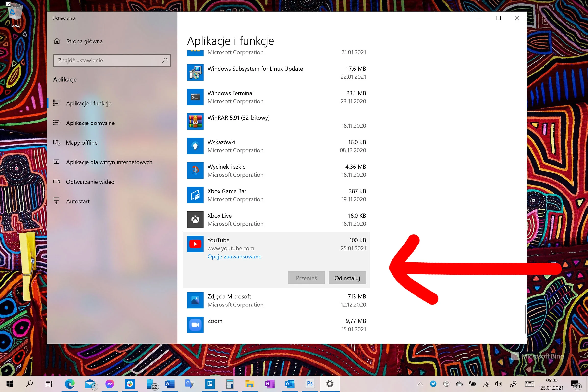This screenshot has width=588, height=392.
Task: Click the app list vertical scrollbar
Action: coord(525,319)
